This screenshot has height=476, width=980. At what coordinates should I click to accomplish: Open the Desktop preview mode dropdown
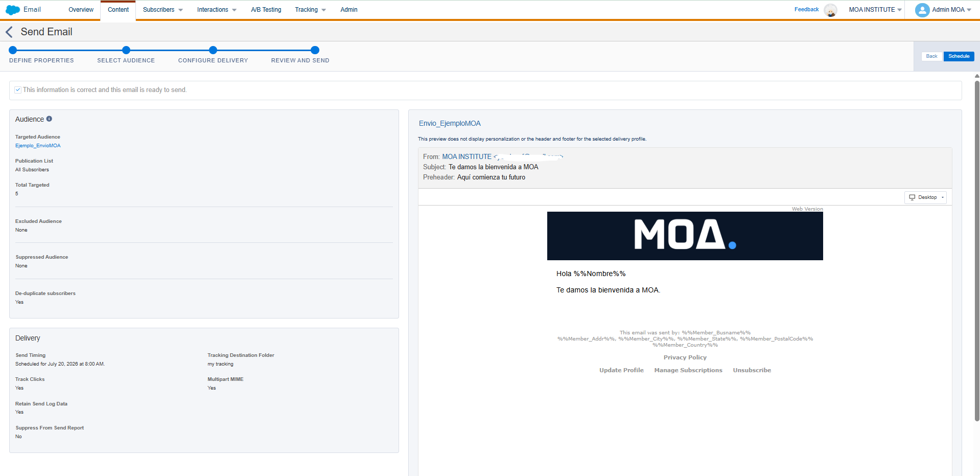[925, 197]
